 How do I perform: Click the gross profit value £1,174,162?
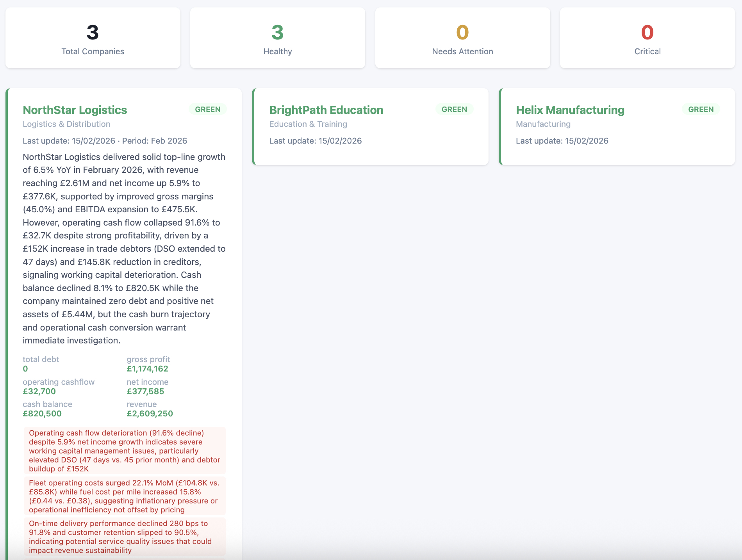click(147, 368)
